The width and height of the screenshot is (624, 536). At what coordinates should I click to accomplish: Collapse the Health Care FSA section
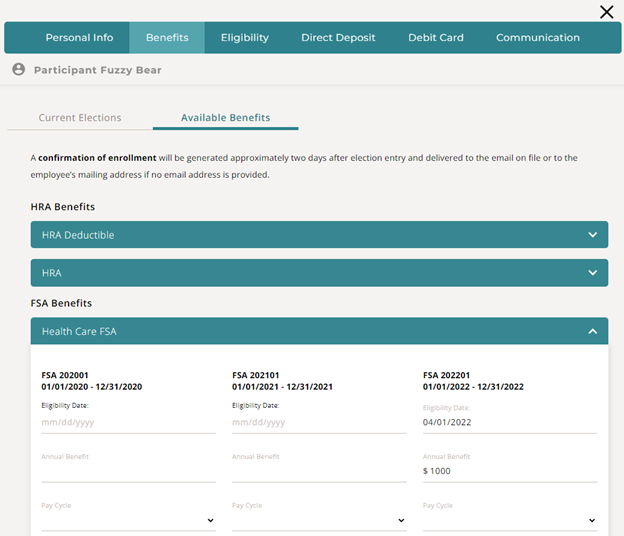592,331
